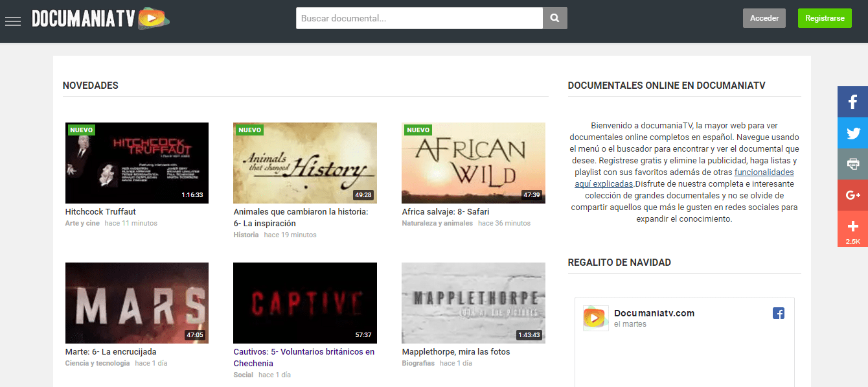868x387 pixels.
Task: Open the Hitchcock Truffaut title link
Action: point(100,212)
